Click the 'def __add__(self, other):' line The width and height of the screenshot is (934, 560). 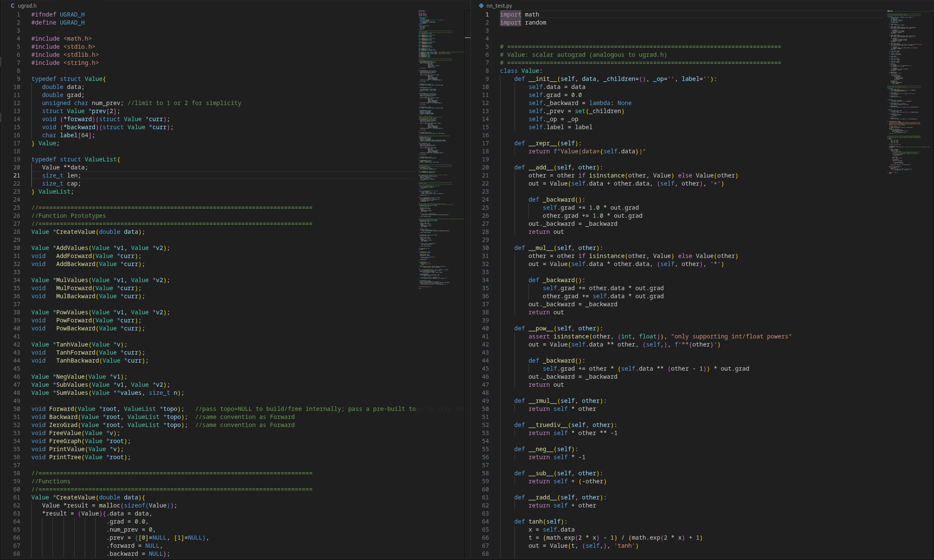(559, 167)
